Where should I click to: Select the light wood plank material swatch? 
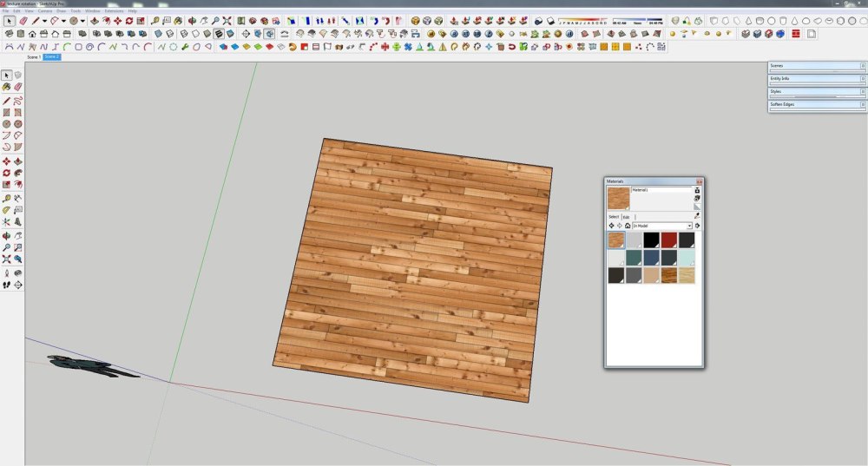(687, 275)
